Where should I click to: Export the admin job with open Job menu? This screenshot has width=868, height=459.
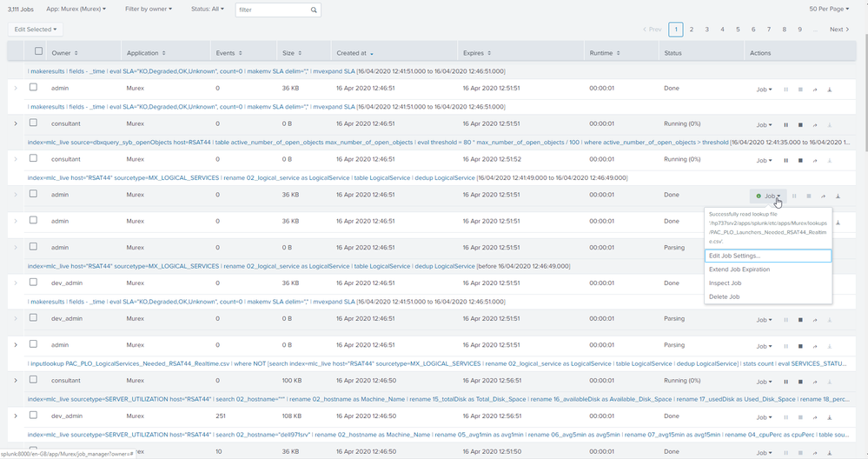point(838,196)
